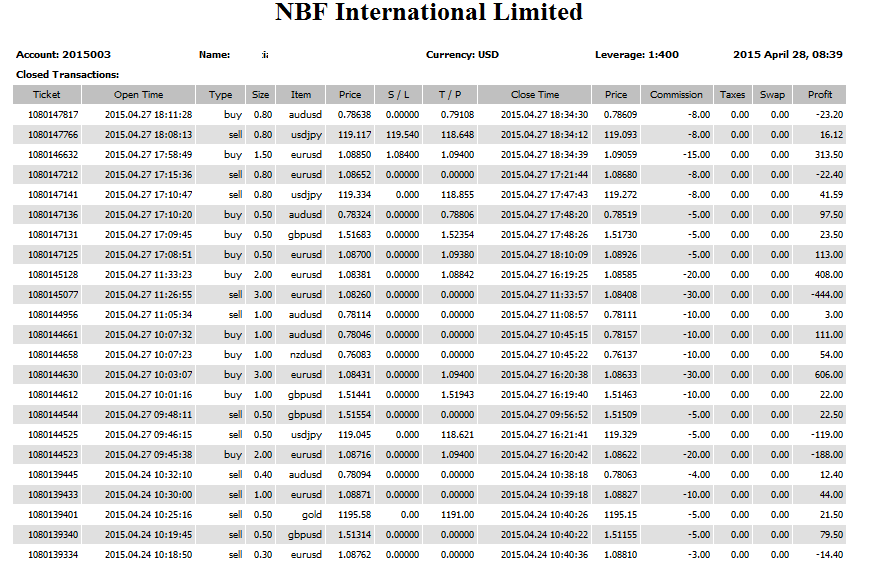870x564 pixels.
Task: Click the profit value 313.50
Action: pos(828,154)
